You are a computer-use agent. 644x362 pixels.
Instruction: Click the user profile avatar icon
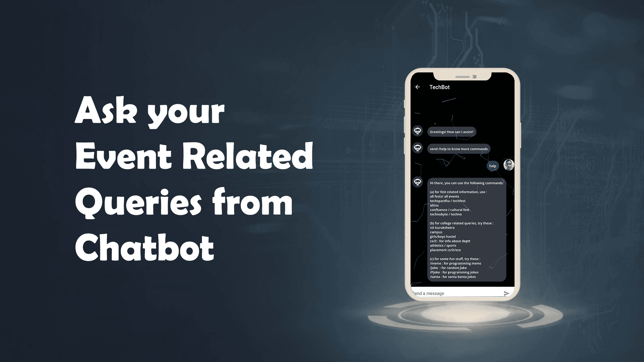(508, 166)
